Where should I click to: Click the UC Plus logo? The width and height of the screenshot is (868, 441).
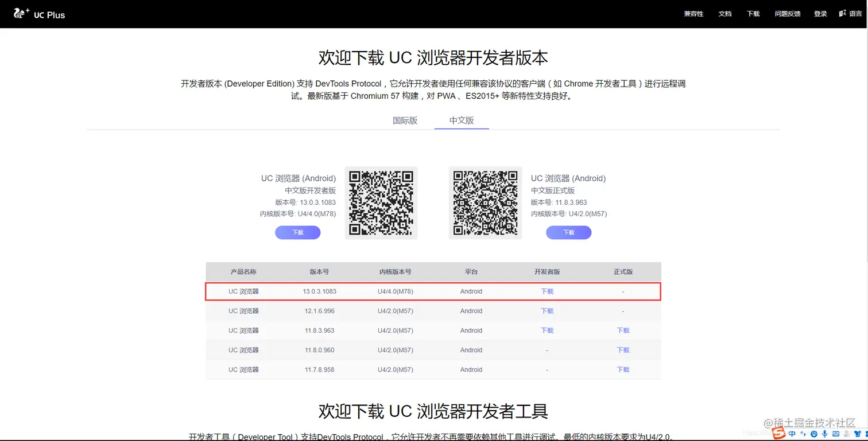tap(39, 14)
